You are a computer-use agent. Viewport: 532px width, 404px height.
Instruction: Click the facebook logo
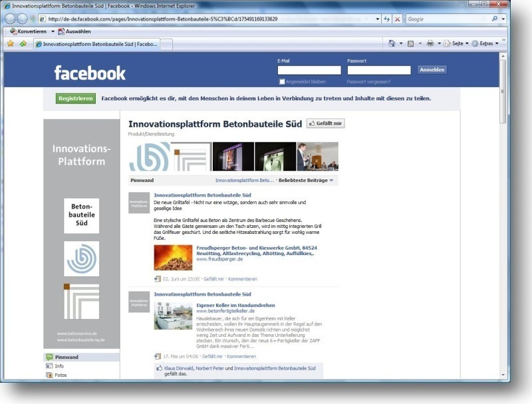click(x=90, y=73)
